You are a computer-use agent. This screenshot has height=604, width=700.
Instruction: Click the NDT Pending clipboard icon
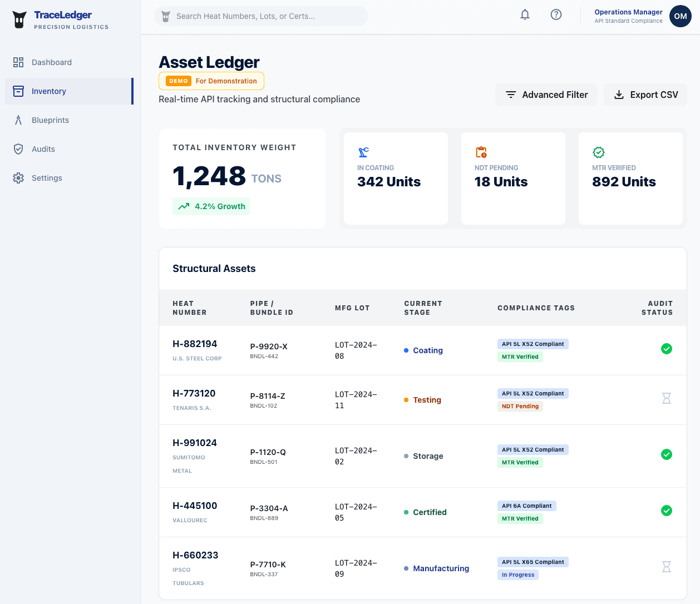(481, 152)
